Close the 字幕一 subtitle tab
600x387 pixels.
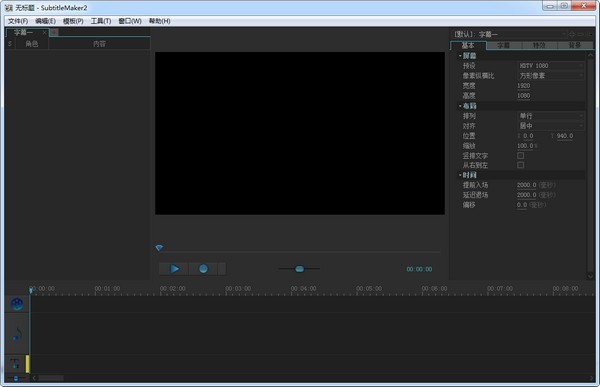44,33
